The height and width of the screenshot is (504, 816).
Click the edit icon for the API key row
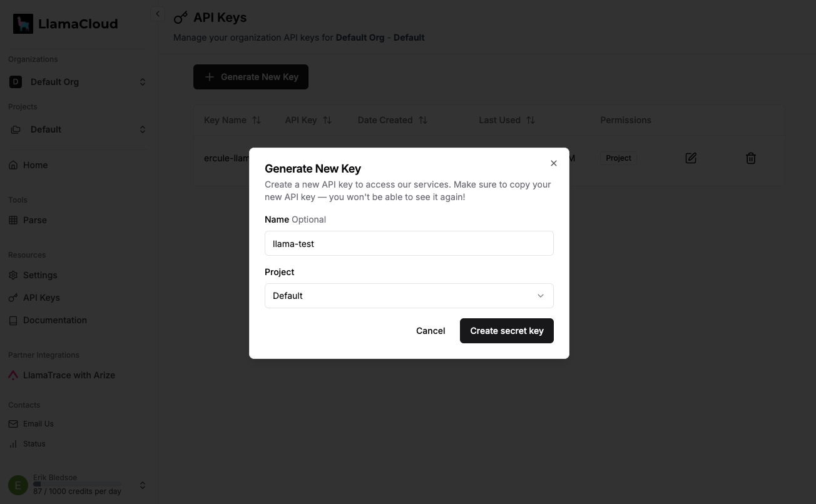click(x=691, y=158)
